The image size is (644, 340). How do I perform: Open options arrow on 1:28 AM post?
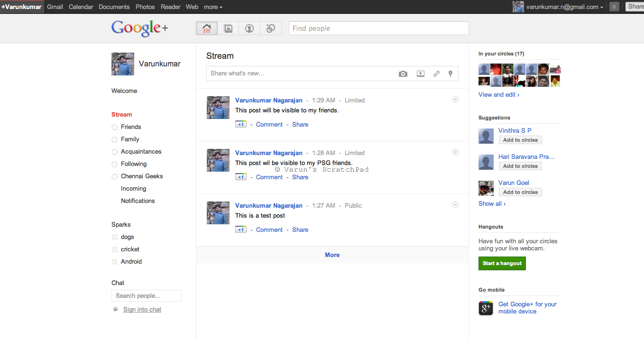coord(455,152)
